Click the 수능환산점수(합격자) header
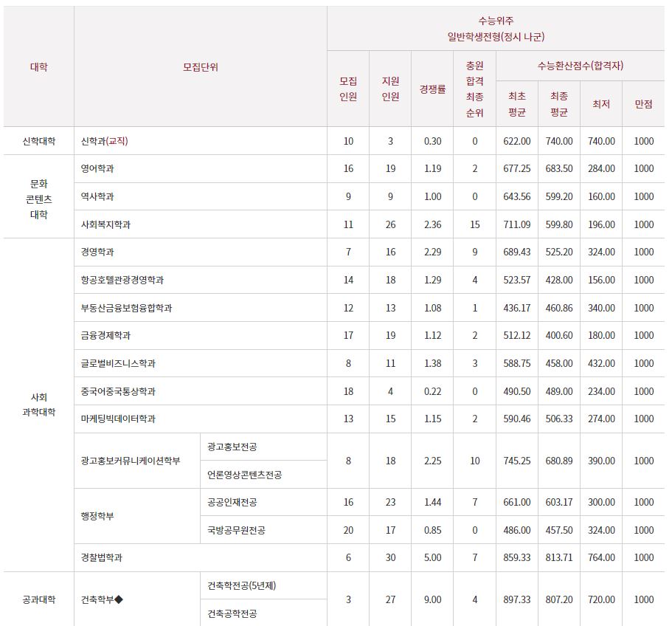 click(x=580, y=66)
